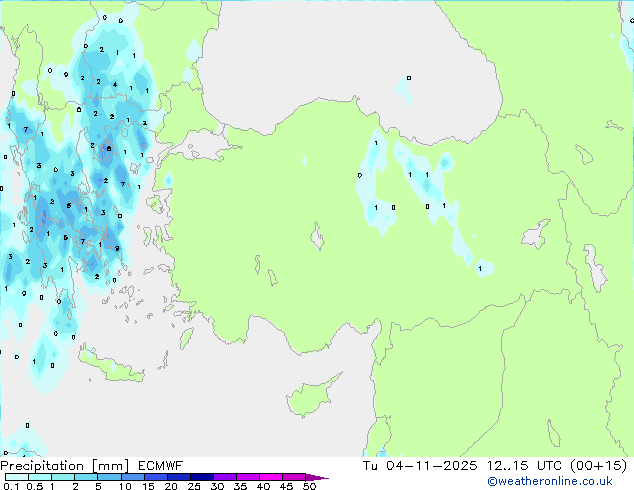Image resolution: width=634 pixels, height=490 pixels.
Task: Open the weatheronline.co.uk copyright link
Action: click(549, 481)
